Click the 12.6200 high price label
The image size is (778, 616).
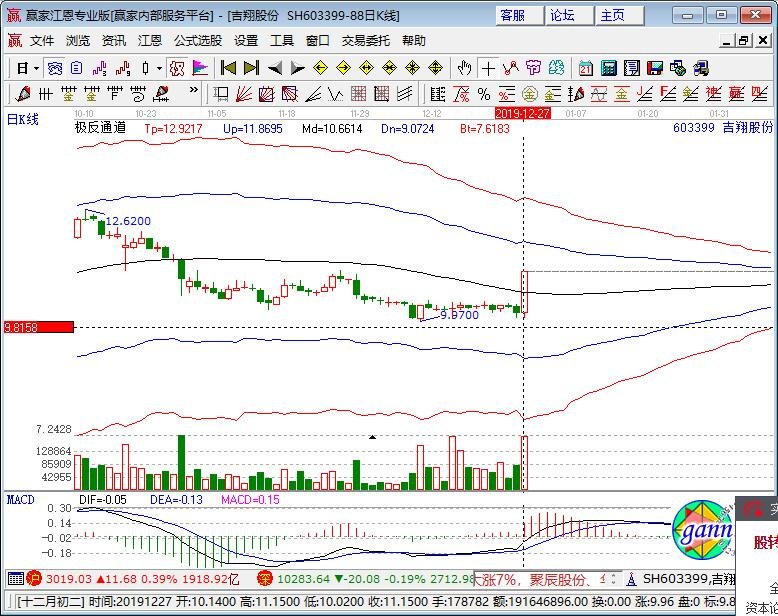point(128,221)
